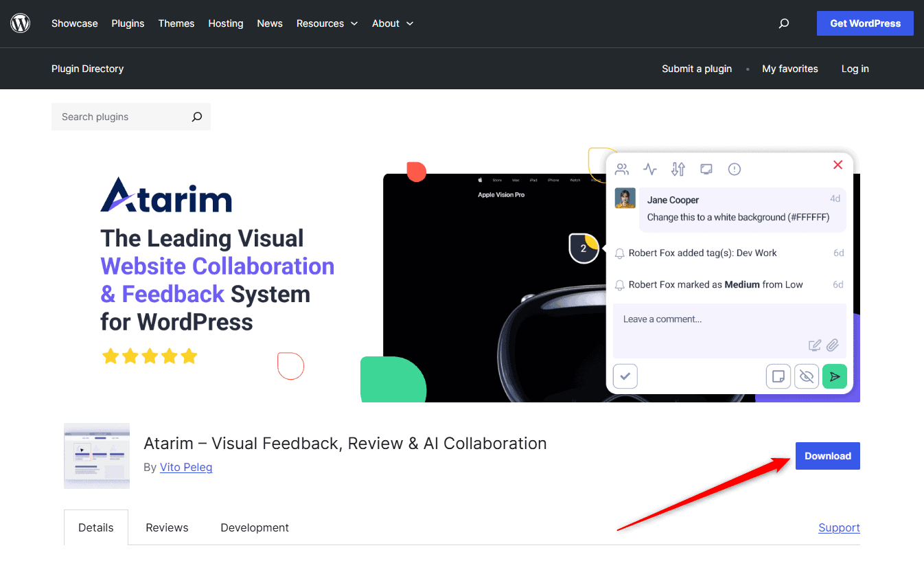Image resolution: width=924 pixels, height=561 pixels.
Task: Click the WordPress logo icon
Action: 21,23
